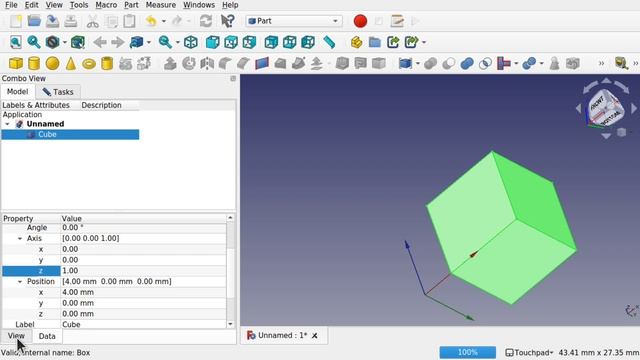
Task: Switch to the Model tab
Action: coord(18,91)
